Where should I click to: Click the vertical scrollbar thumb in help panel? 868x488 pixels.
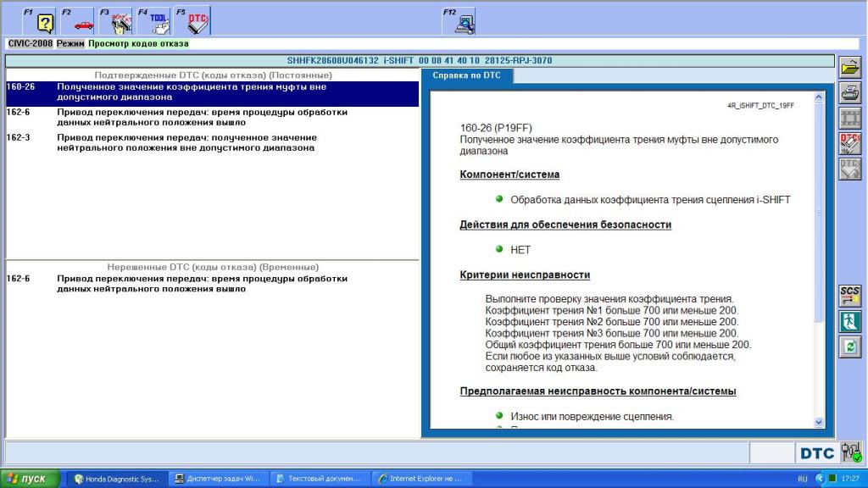819,212
